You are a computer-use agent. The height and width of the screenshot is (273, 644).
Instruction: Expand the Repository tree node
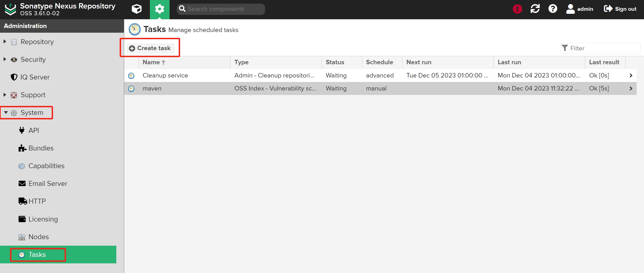pos(5,41)
